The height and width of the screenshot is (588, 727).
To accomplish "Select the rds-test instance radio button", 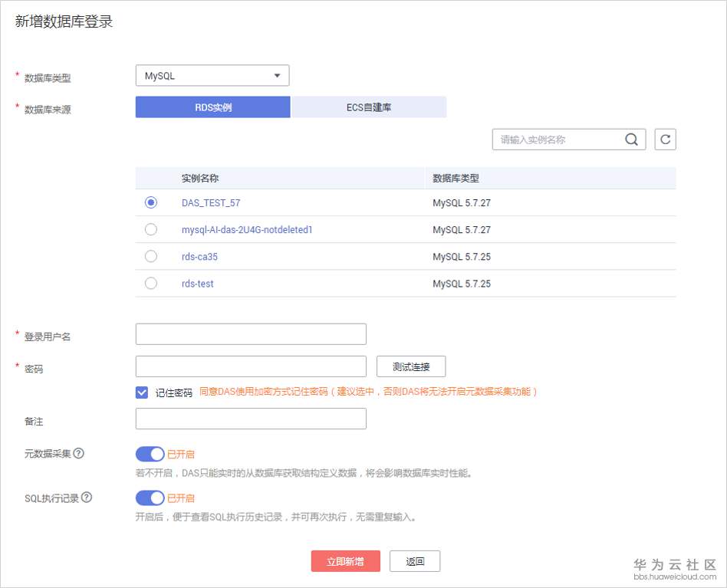I will [x=150, y=284].
